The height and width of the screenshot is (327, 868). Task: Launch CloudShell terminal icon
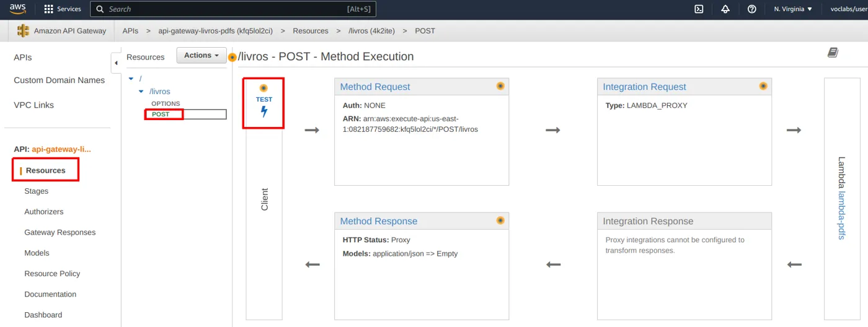coord(699,9)
